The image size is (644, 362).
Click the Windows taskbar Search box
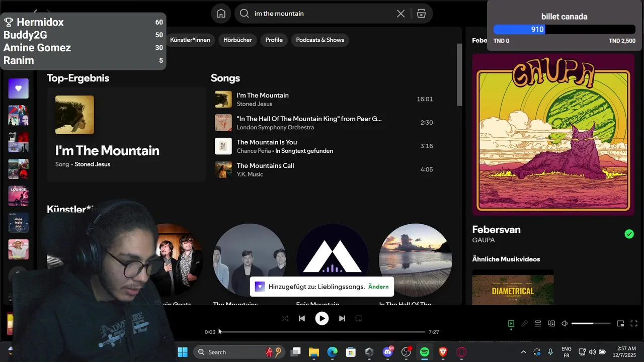pyautogui.click(x=239, y=352)
